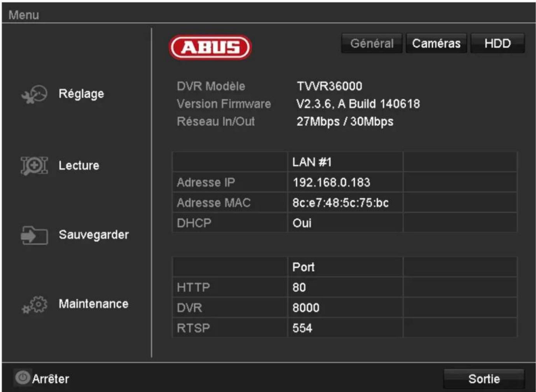Click the Arrêter shutdown label

(x=51, y=379)
